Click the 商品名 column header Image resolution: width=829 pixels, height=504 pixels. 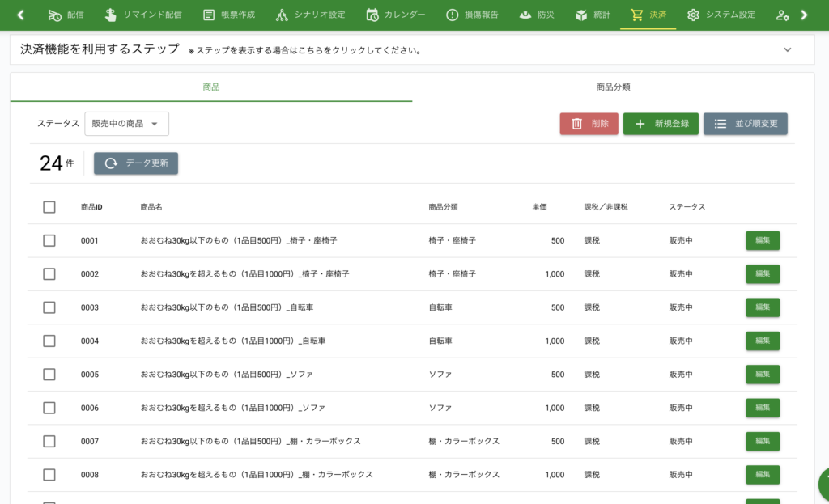(x=151, y=207)
